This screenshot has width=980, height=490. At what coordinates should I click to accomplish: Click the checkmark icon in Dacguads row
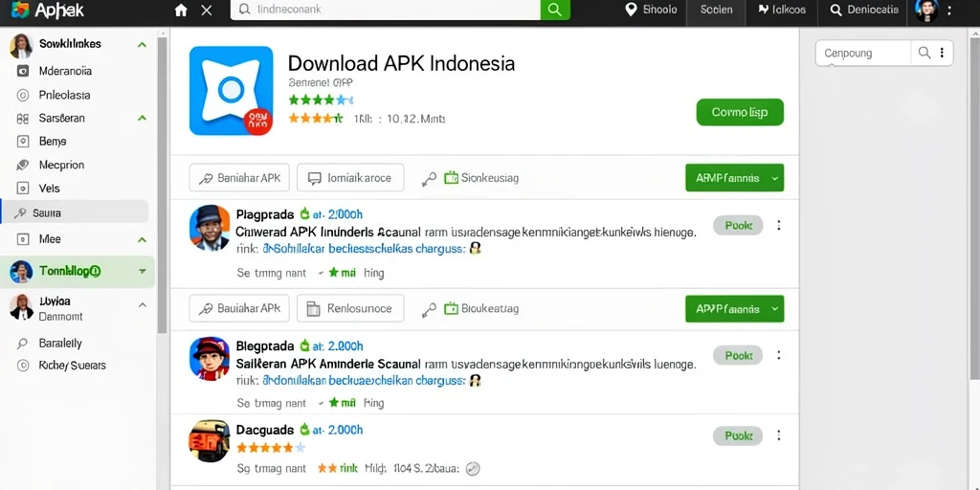tap(473, 468)
